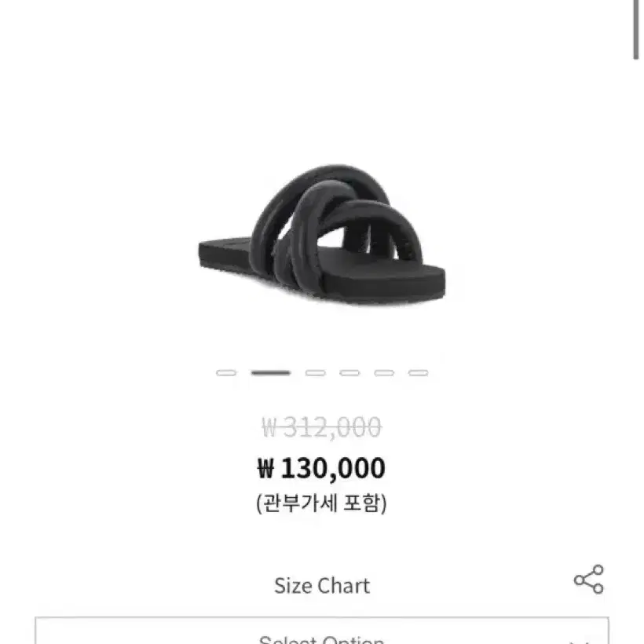Open the Select Option dropdown

321,631
